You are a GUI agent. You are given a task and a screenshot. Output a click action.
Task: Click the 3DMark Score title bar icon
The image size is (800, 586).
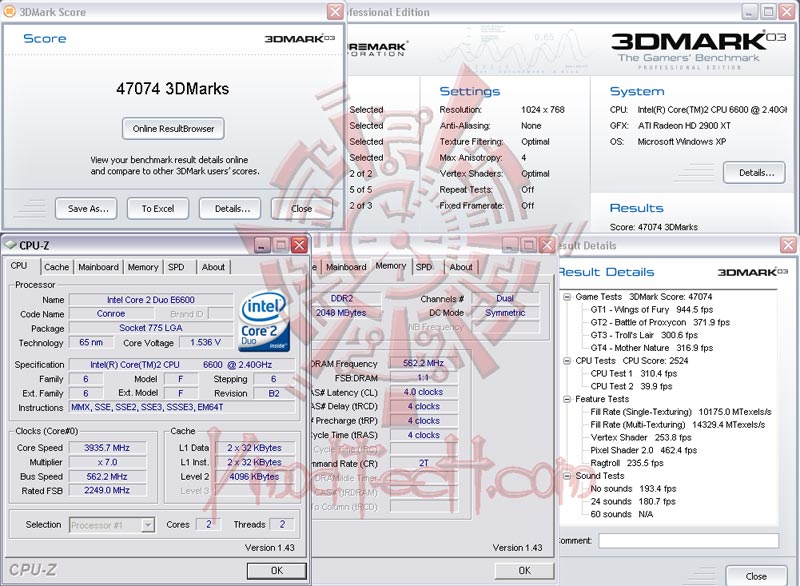tap(9, 11)
